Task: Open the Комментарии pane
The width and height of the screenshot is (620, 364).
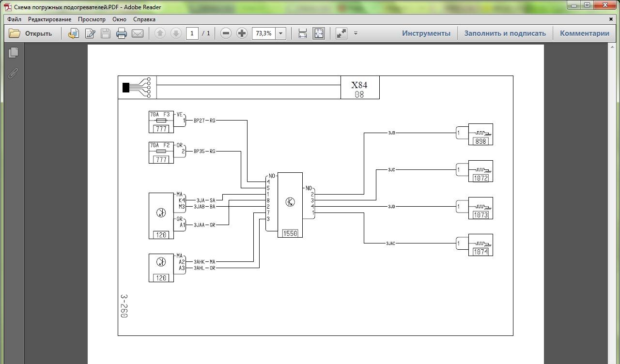Action: (x=585, y=33)
